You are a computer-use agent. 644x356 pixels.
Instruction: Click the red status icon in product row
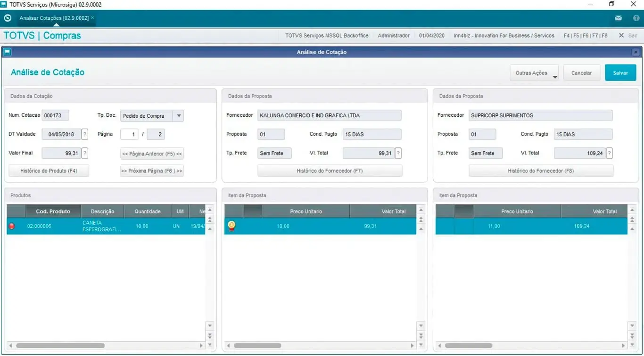pyautogui.click(x=12, y=226)
